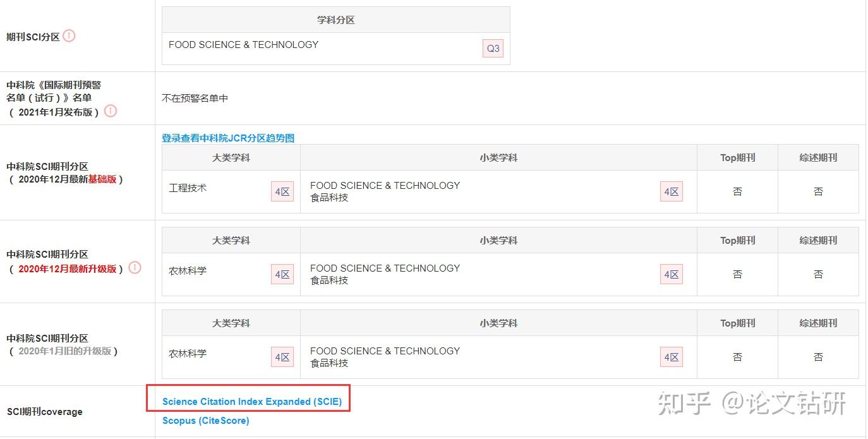The width and height of the screenshot is (868, 439).
Task: Select 农林科学 in 2020年12月最新升级版 table
Action: [188, 271]
